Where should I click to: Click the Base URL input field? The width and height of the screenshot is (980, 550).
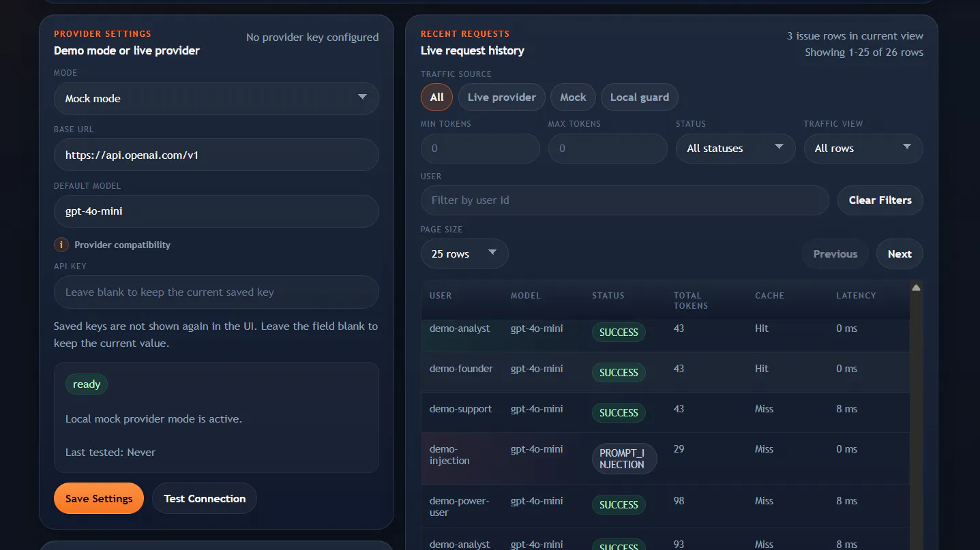click(216, 155)
